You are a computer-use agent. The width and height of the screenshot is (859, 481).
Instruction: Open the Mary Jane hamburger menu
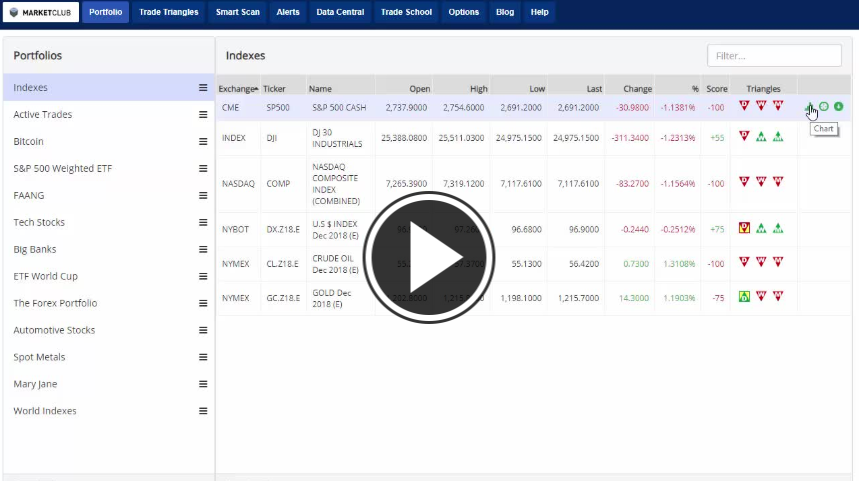coord(203,383)
